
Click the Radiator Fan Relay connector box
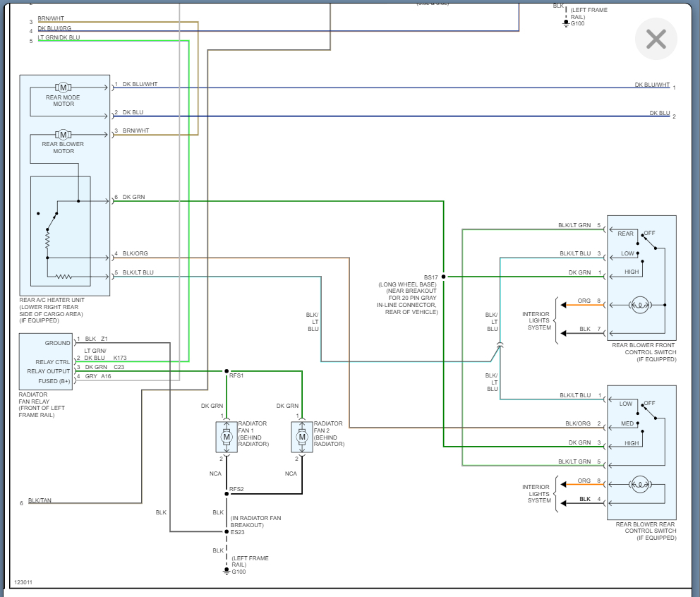click(x=46, y=362)
